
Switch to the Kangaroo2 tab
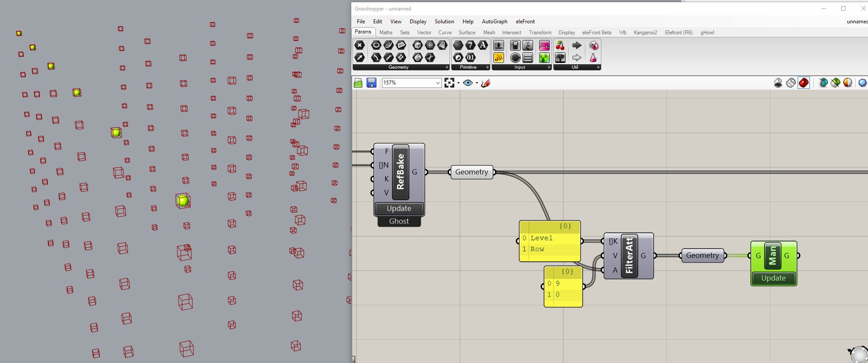(645, 33)
